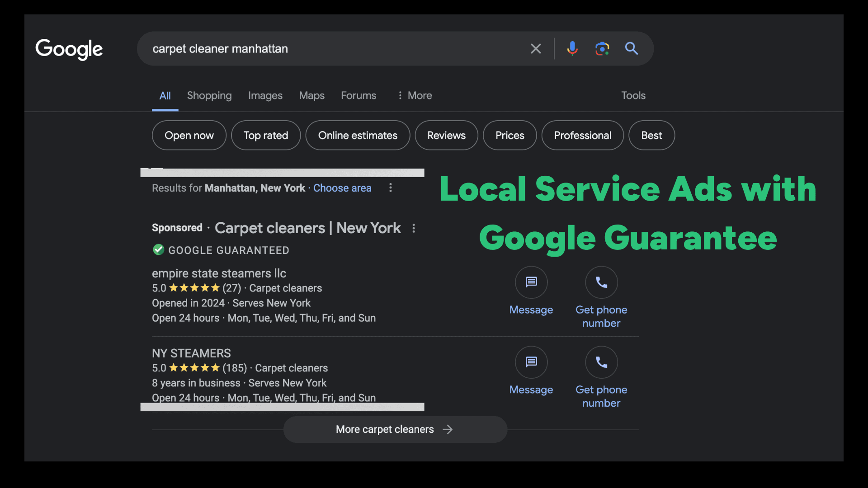
Task: Click phone icon for NY STEAMERS
Action: click(601, 362)
